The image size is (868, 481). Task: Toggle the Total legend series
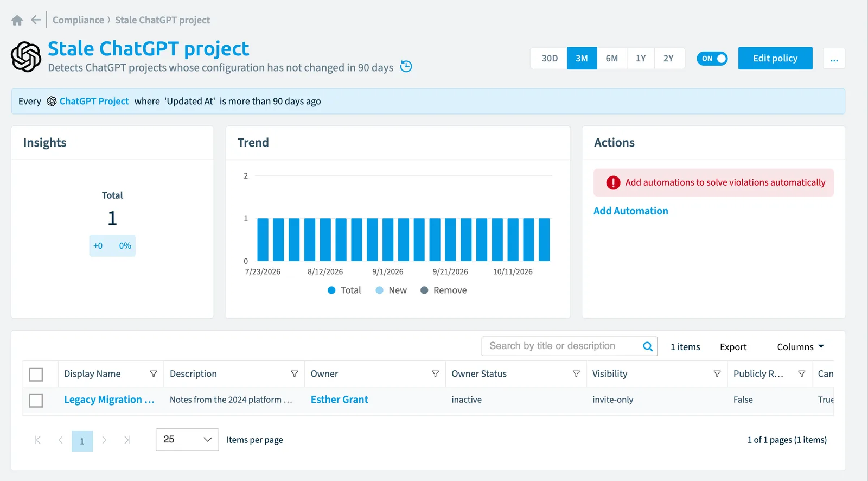tap(344, 290)
